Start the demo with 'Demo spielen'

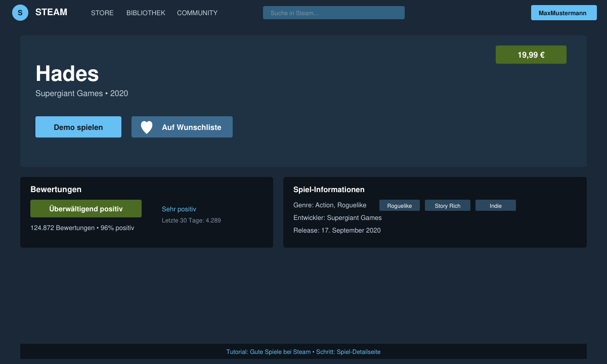coord(78,127)
